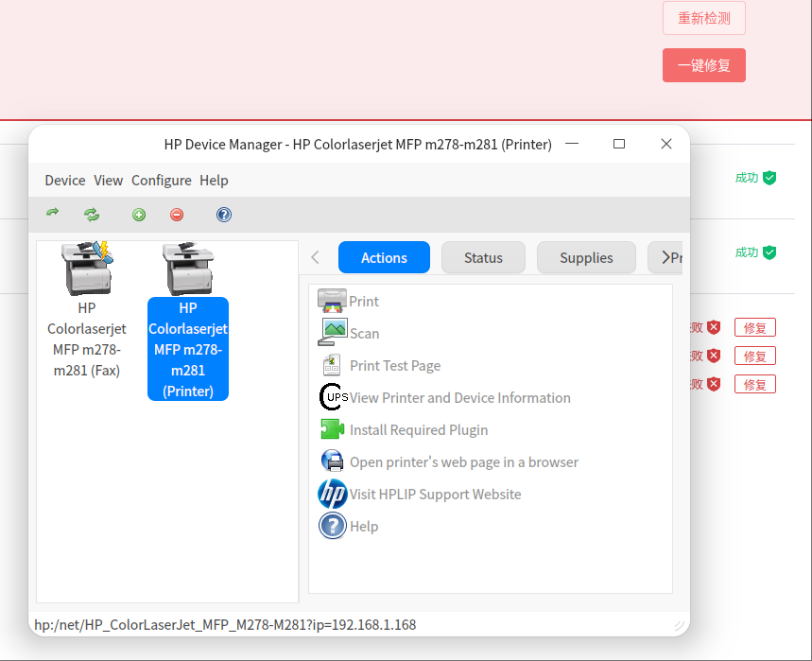The width and height of the screenshot is (812, 661).
Task: Open the Configure menu
Action: point(161,181)
